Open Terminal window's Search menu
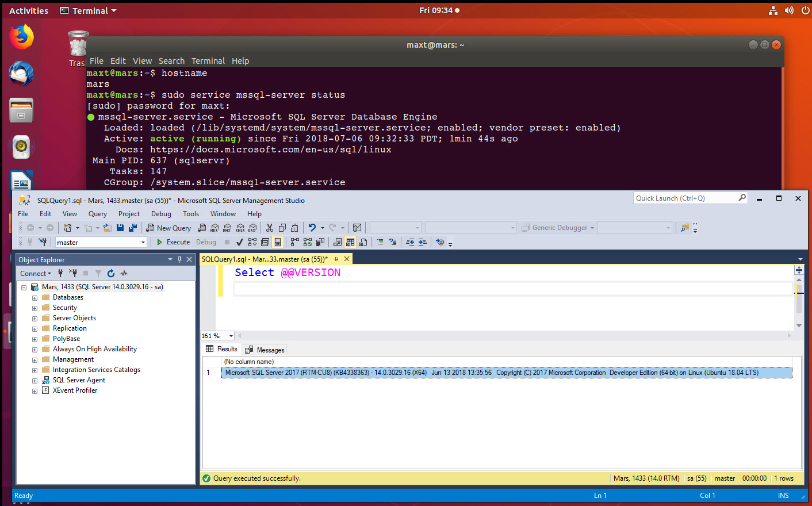812x506 pixels. coord(171,61)
